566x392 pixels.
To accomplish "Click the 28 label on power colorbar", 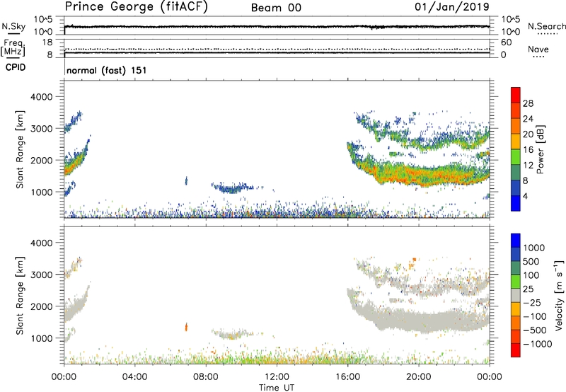I will [528, 103].
